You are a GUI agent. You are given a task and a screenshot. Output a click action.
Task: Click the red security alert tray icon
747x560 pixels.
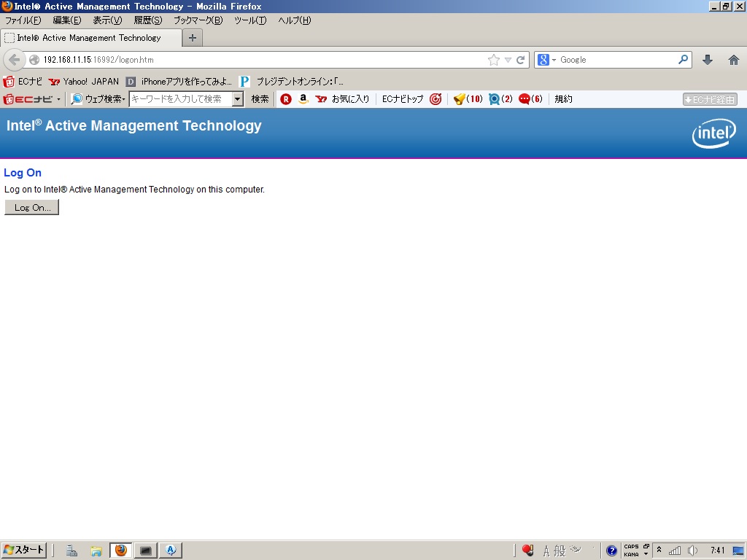pyautogui.click(x=527, y=551)
